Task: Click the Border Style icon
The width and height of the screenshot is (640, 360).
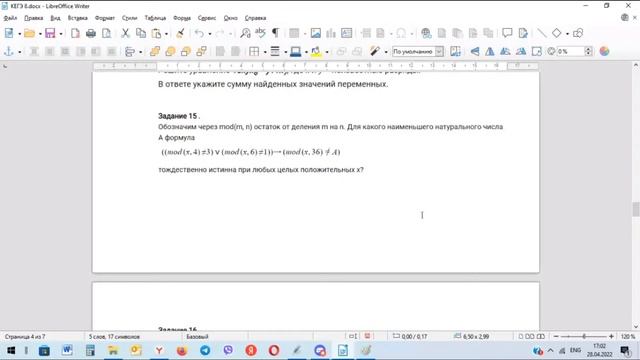Action: click(x=275, y=51)
